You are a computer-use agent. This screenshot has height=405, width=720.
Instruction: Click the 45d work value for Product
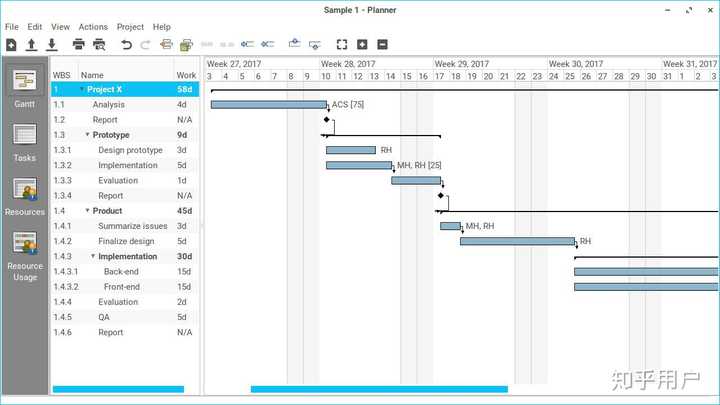coord(185,211)
